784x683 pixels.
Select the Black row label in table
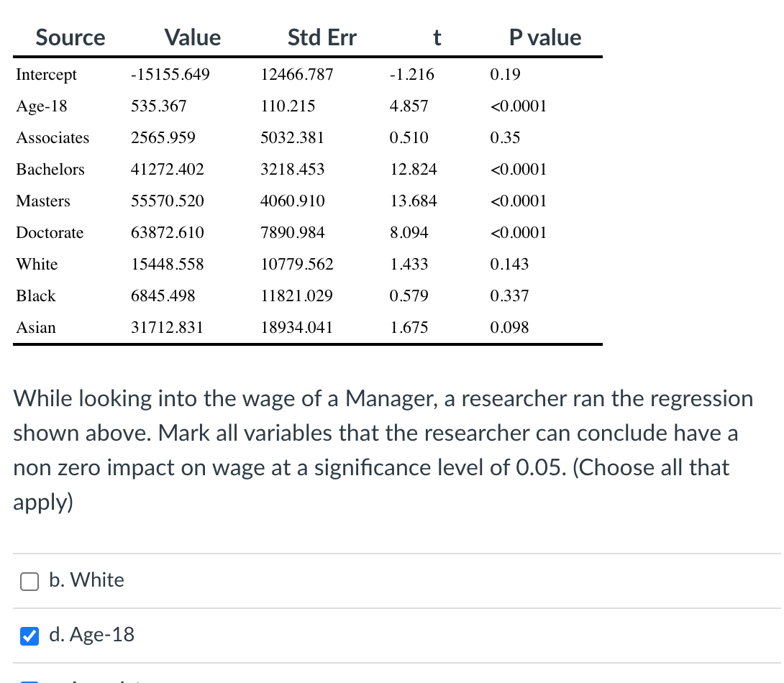36,295
